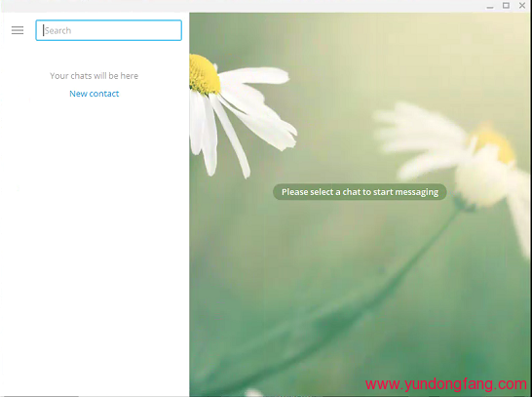
Task: Click the upper horizontal white petal of sharp daisy
Action: click(254, 75)
